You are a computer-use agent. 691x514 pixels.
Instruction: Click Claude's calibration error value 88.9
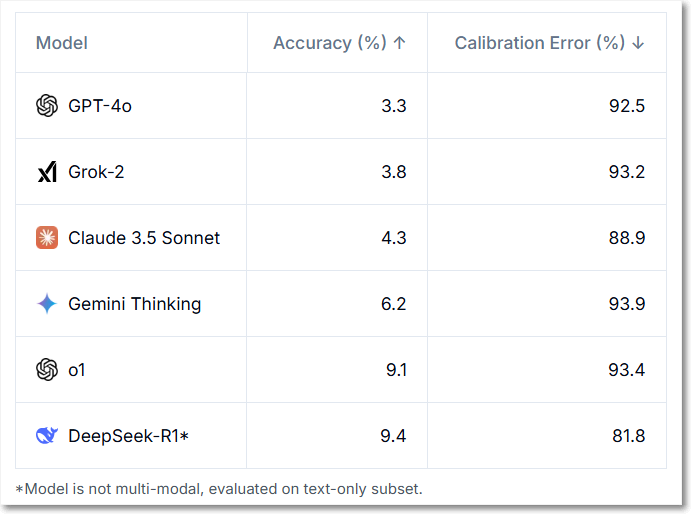[627, 238]
